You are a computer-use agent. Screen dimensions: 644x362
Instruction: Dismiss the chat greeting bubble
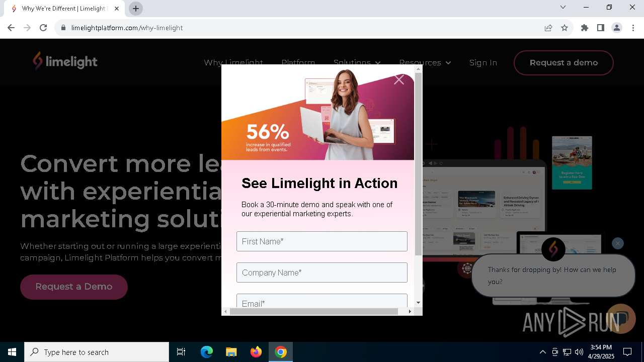(618, 243)
